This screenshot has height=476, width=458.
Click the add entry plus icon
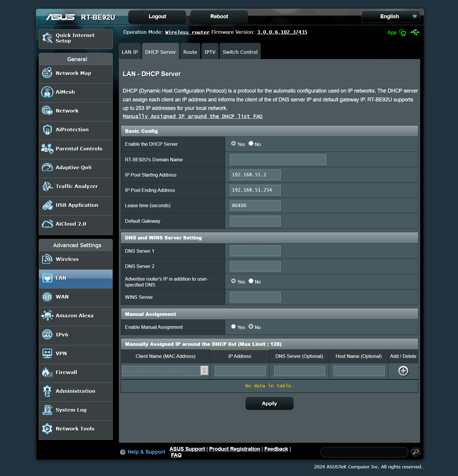[403, 371]
